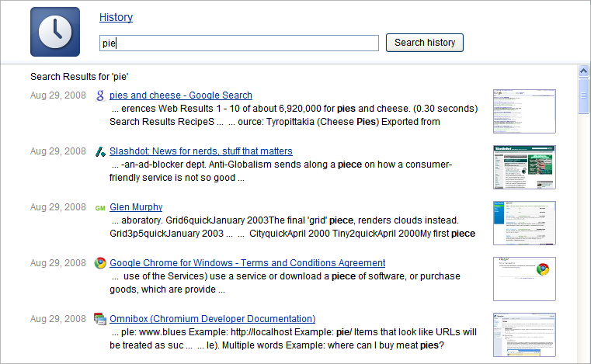Screen dimensions: 591x364
Task: Click the scrollbar up arrow
Action: [583, 71]
